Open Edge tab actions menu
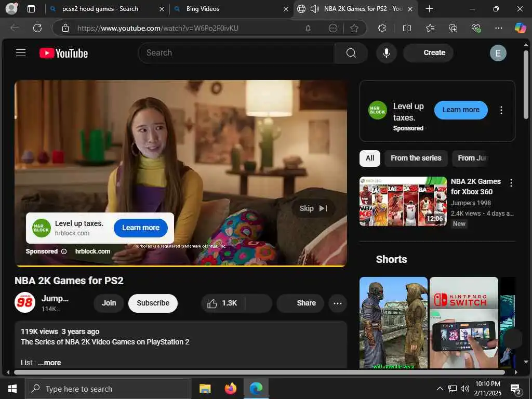532x399 pixels. pyautogui.click(x=31, y=9)
